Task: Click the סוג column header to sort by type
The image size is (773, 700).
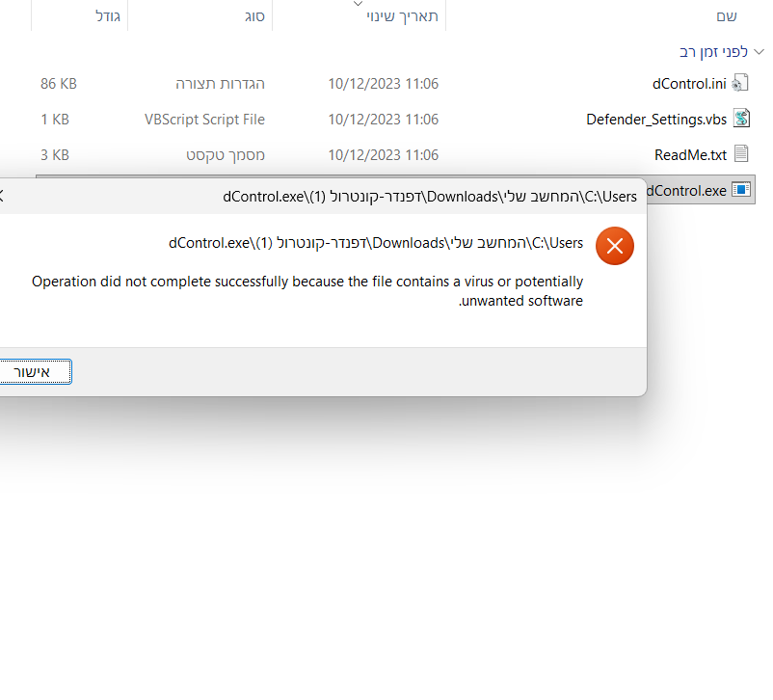Action: (254, 15)
